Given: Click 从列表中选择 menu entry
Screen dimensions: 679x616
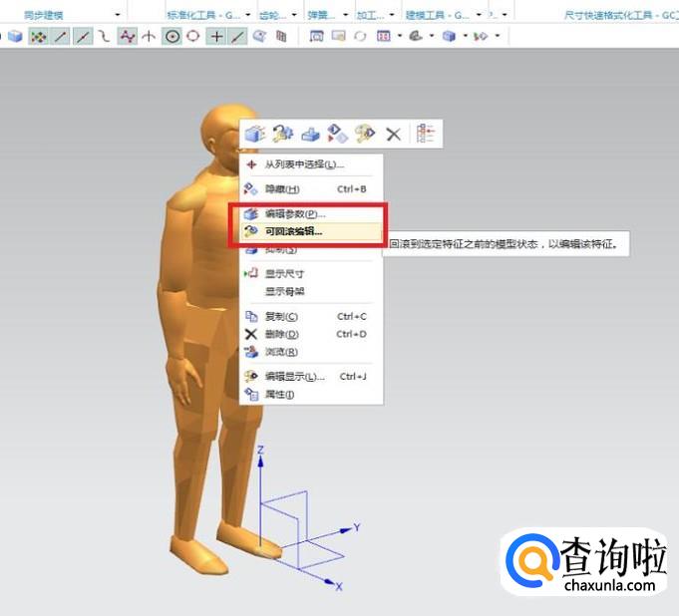Looking at the screenshot, I should 303,164.
